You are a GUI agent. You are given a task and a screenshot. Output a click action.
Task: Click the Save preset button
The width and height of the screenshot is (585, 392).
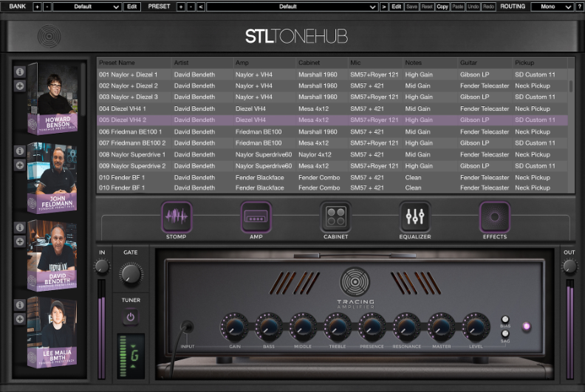[411, 7]
